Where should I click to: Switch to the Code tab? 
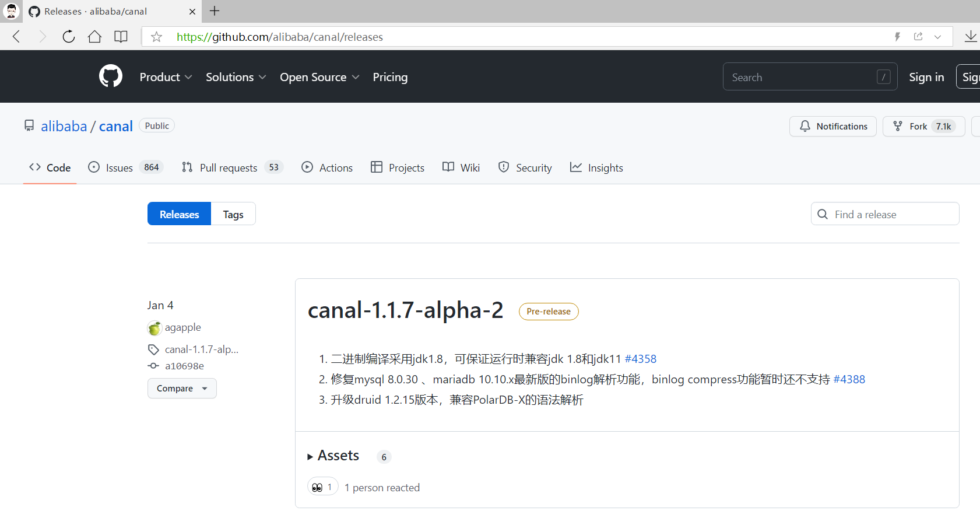coord(50,167)
